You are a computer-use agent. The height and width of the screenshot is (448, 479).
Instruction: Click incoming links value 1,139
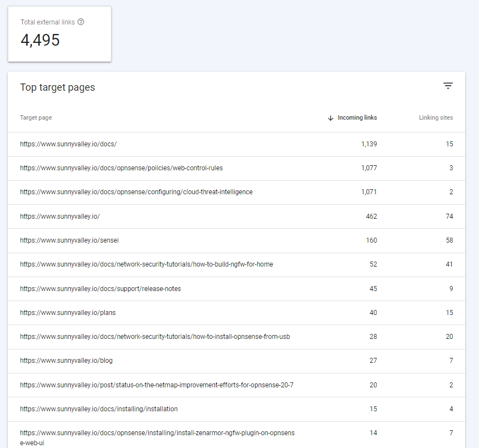point(369,144)
